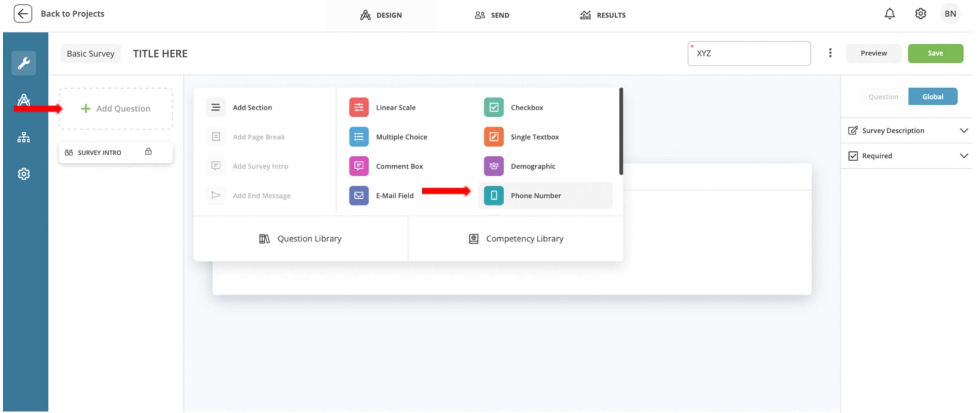The width and height of the screenshot is (980, 413).
Task: Click the Comment Box icon
Action: click(x=359, y=166)
